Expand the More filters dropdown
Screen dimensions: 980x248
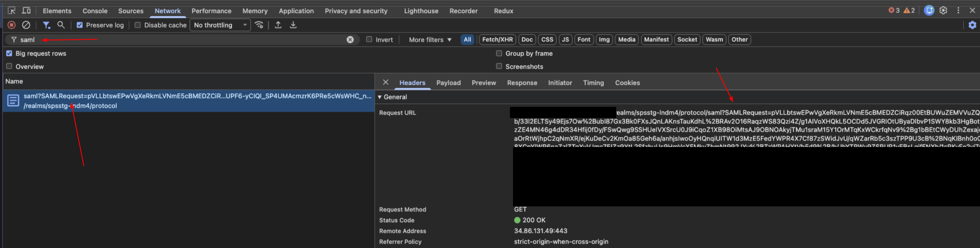(430, 40)
